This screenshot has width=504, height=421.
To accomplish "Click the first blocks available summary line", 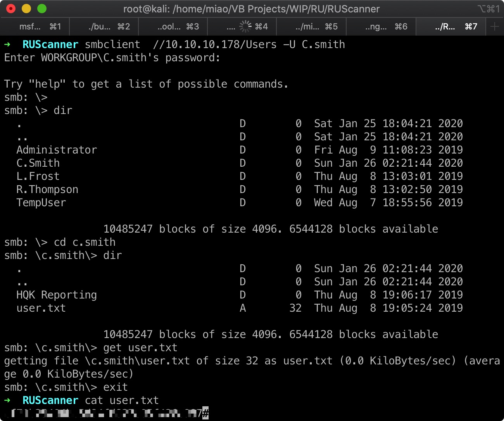I will point(271,229).
